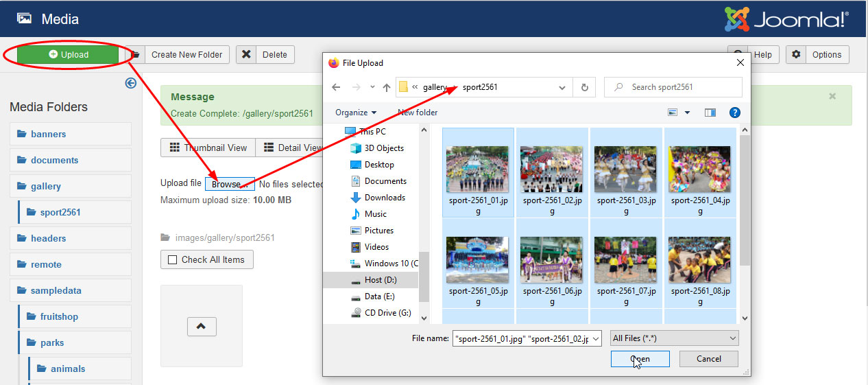Open the view mode dropdown arrow
The image size is (868, 385).
point(687,113)
